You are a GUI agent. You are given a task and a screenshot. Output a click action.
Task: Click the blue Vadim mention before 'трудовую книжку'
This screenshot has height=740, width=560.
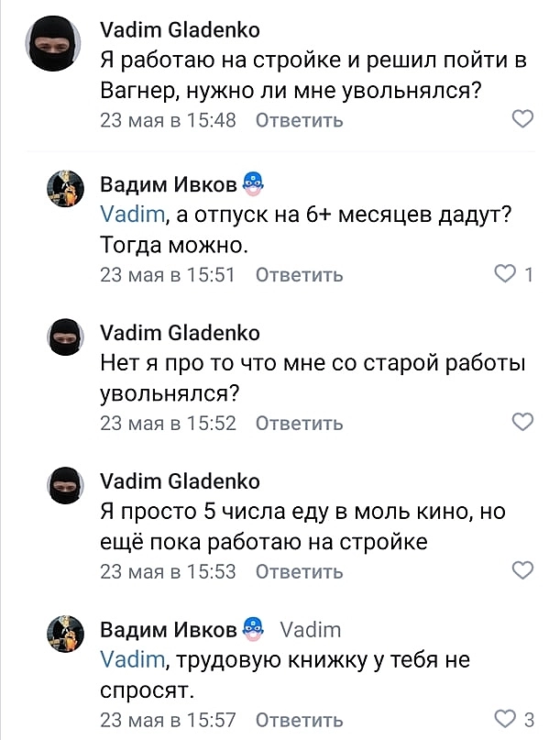131,660
